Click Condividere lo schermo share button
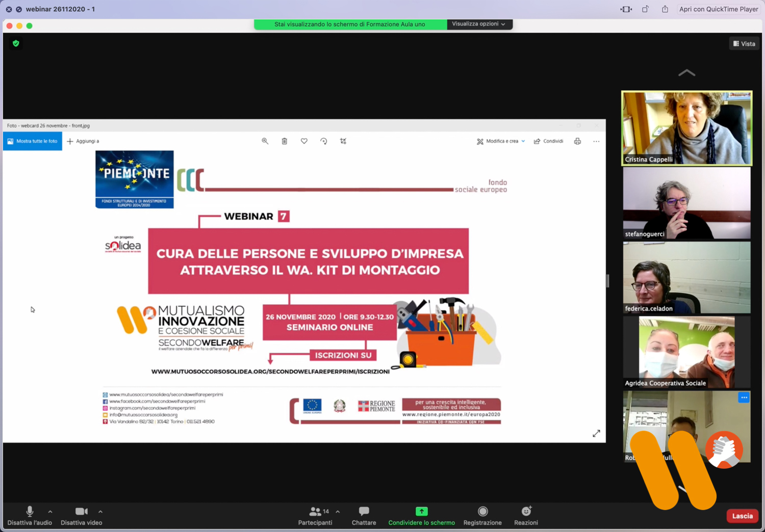The width and height of the screenshot is (765, 532). (x=421, y=516)
